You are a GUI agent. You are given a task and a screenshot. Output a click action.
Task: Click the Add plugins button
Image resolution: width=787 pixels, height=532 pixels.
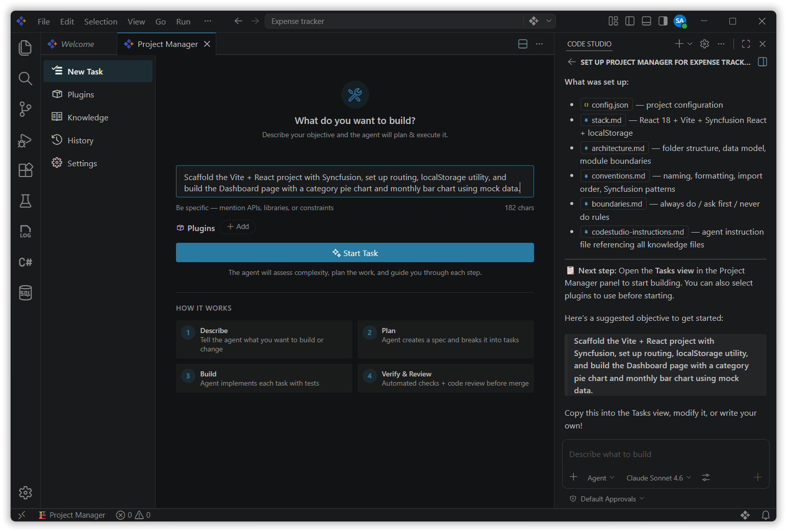coord(238,227)
